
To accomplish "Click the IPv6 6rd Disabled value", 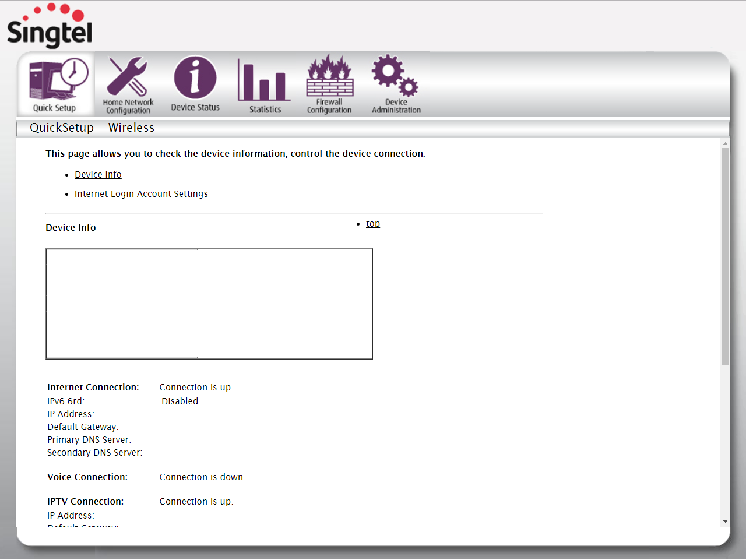I will (180, 401).
